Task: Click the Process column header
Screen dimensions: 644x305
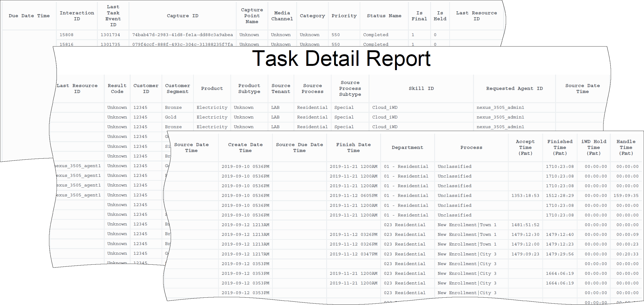Action: [471, 148]
